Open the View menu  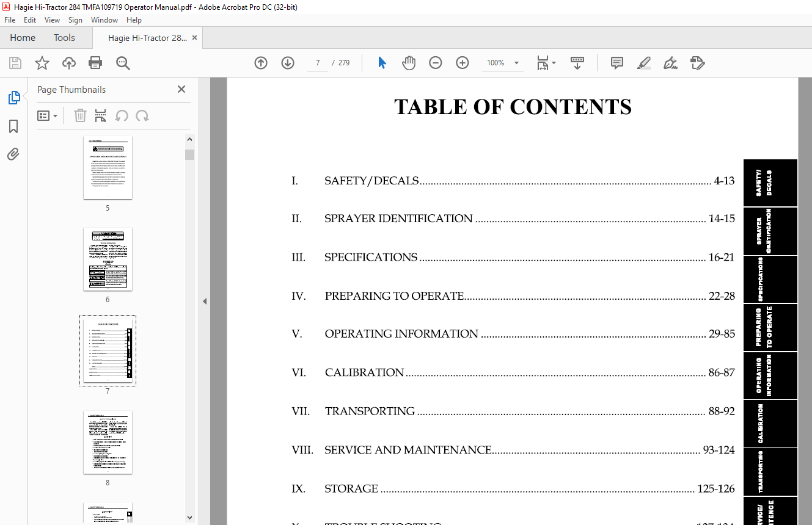pyautogui.click(x=52, y=20)
